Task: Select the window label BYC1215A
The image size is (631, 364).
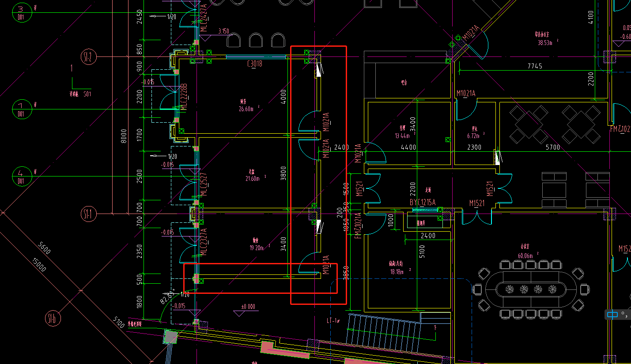Action: [x=423, y=202]
